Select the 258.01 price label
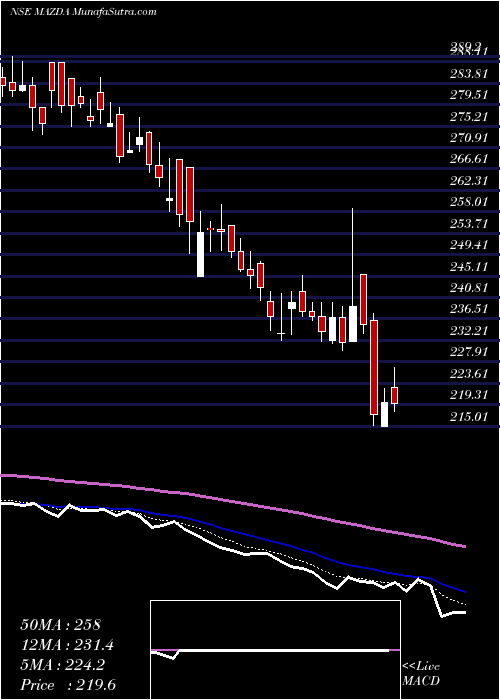Screen dimensions: 500x700 [x=468, y=203]
